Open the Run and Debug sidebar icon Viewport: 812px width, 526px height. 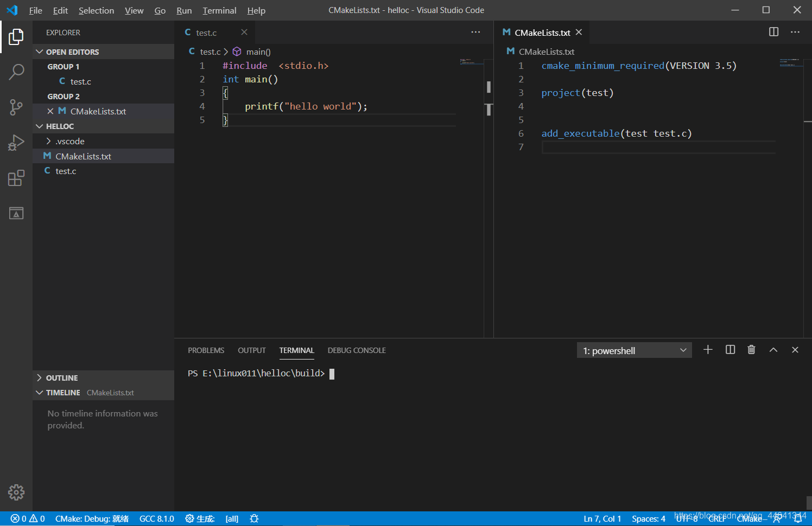[16, 143]
